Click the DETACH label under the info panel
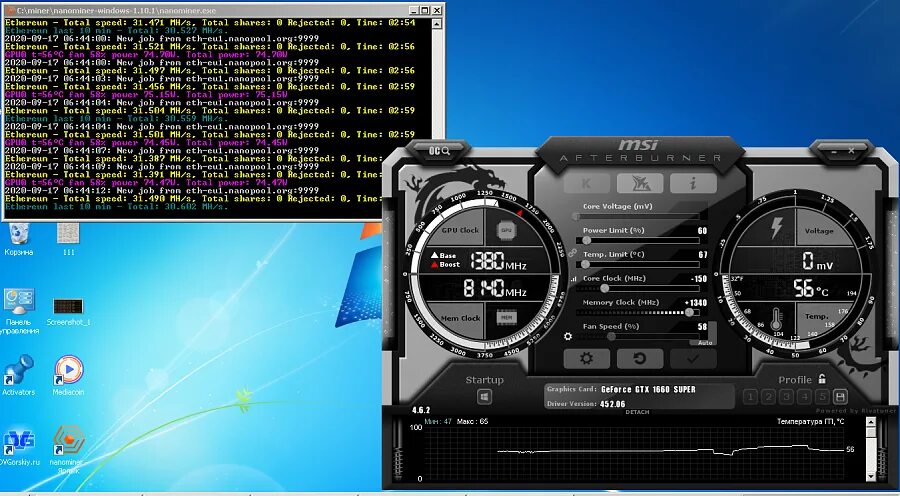900x496 pixels. pyautogui.click(x=637, y=412)
